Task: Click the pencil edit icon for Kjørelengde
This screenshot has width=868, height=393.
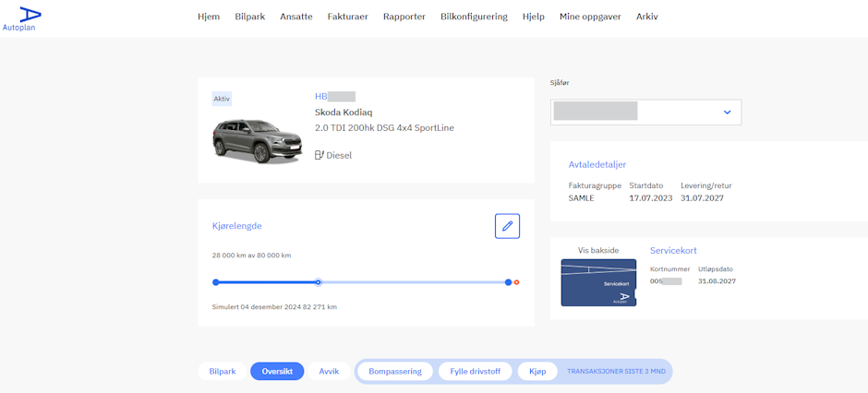Action: tap(507, 226)
